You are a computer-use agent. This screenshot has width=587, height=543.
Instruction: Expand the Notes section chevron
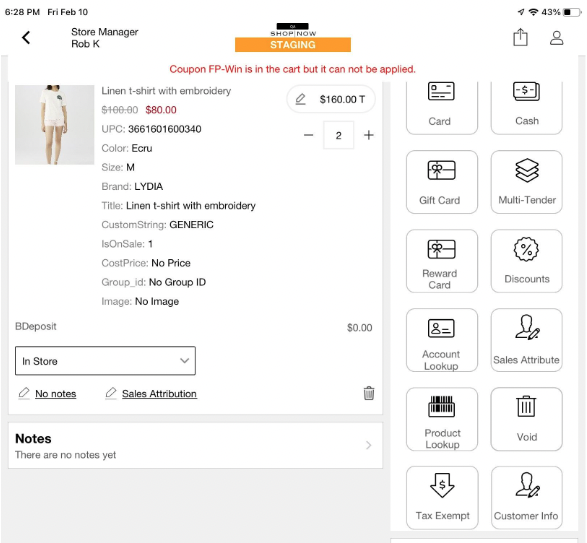pyautogui.click(x=368, y=445)
